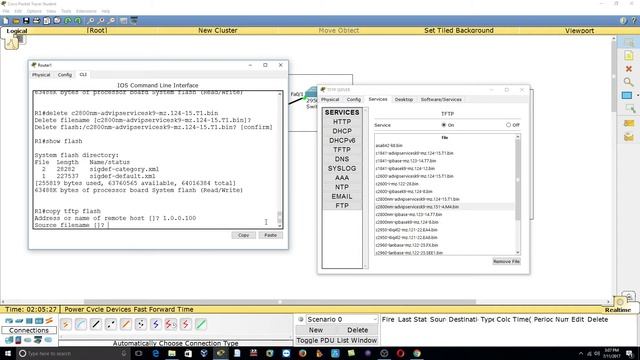Viewport: 640px width, 360px height.
Task: Click the CLI Copy button
Action: [243, 236]
